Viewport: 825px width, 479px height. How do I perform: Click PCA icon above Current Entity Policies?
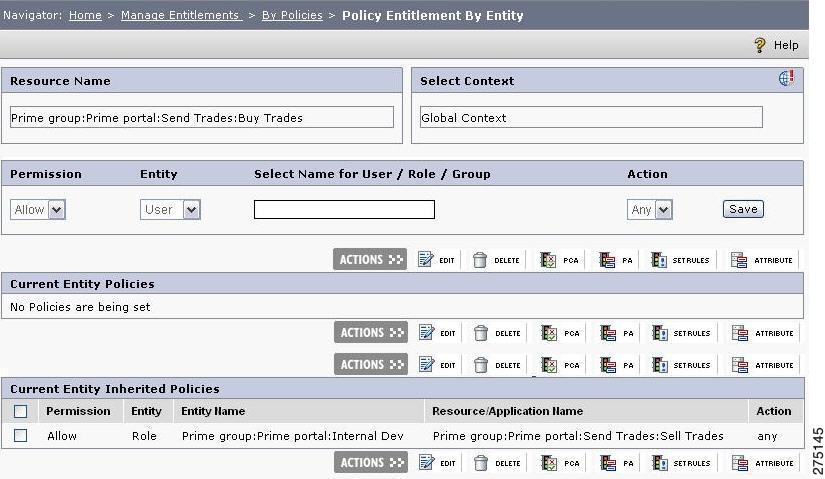tap(548, 260)
